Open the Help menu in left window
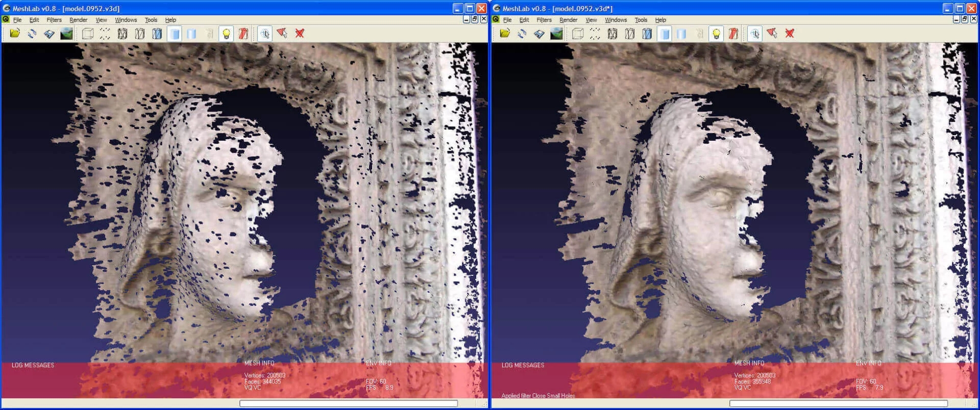Screen dimensions: 980x410 (170, 20)
